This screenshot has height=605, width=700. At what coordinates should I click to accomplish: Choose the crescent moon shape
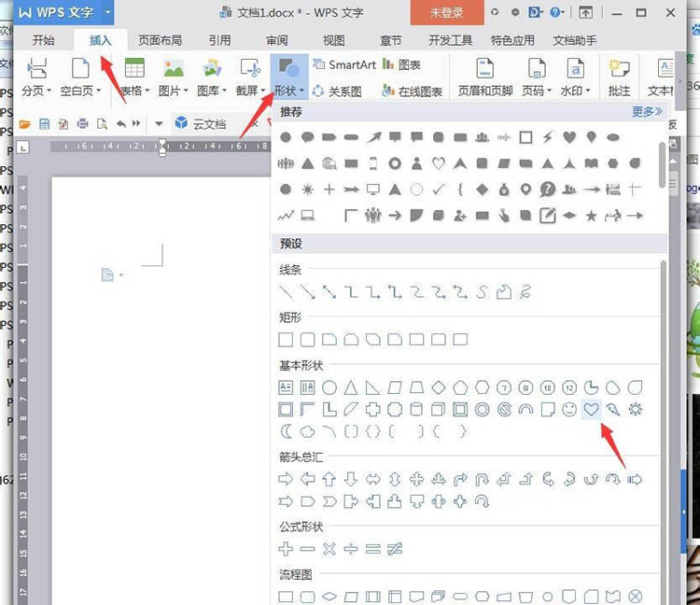tap(287, 431)
